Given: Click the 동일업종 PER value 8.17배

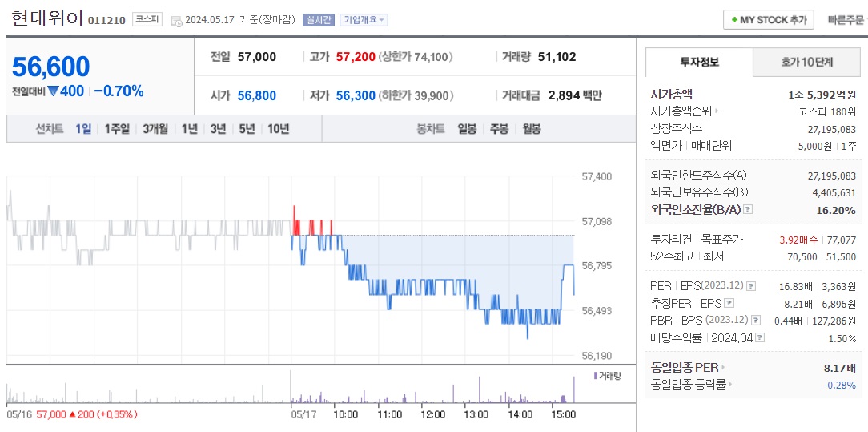Looking at the screenshot, I should [840, 367].
